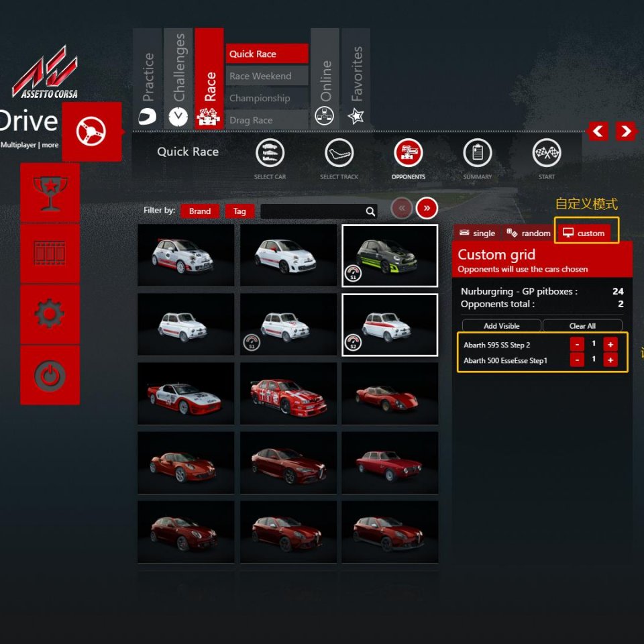The height and width of the screenshot is (644, 644).
Task: Select red Alfa 33 Stradale thumbnail
Action: pyautogui.click(x=390, y=394)
